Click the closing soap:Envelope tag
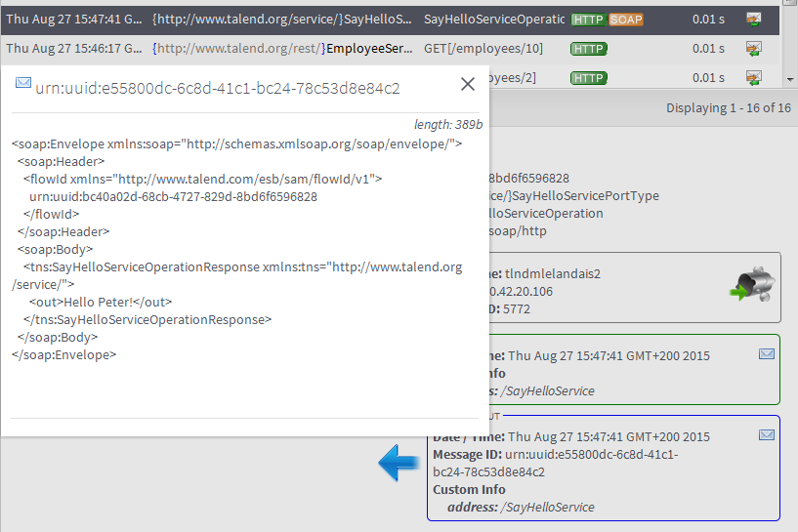798x532 pixels. pos(63,355)
